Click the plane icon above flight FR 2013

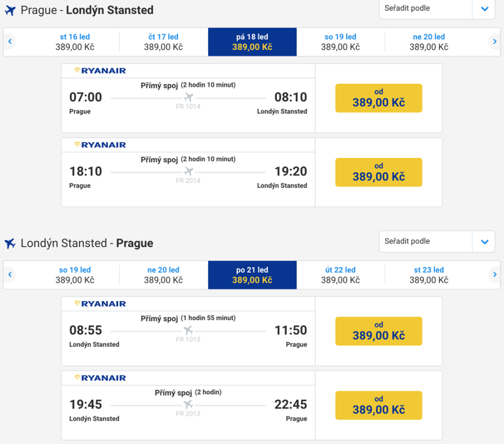coord(188,404)
